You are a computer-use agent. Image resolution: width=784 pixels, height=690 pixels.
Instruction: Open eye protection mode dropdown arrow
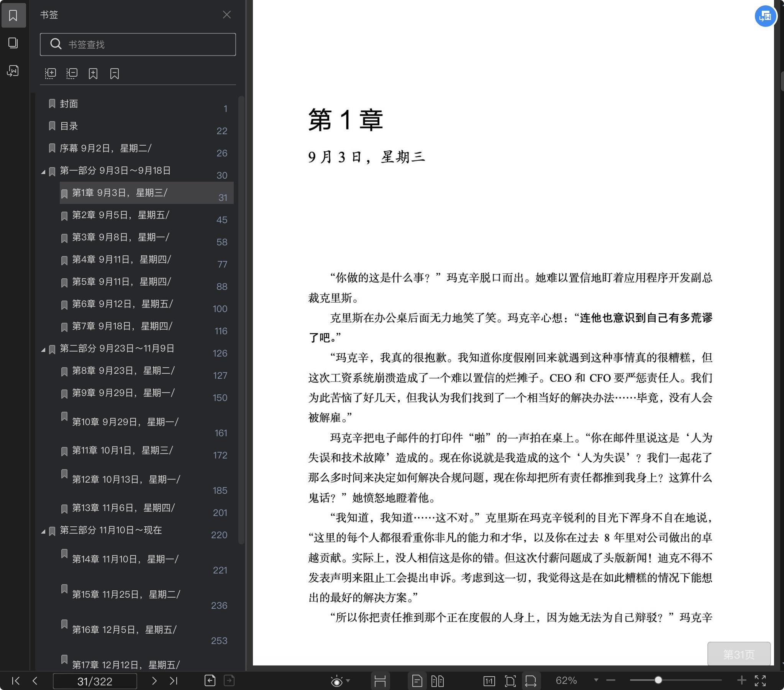coord(348,681)
